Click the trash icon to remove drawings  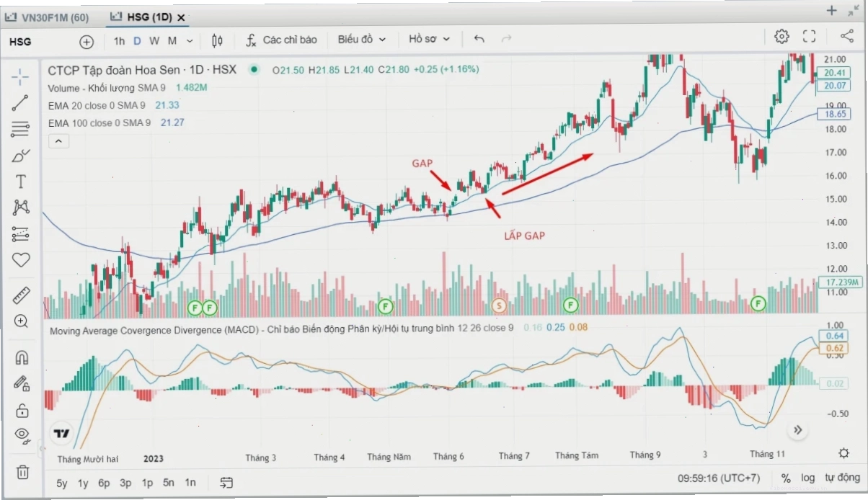point(22,473)
